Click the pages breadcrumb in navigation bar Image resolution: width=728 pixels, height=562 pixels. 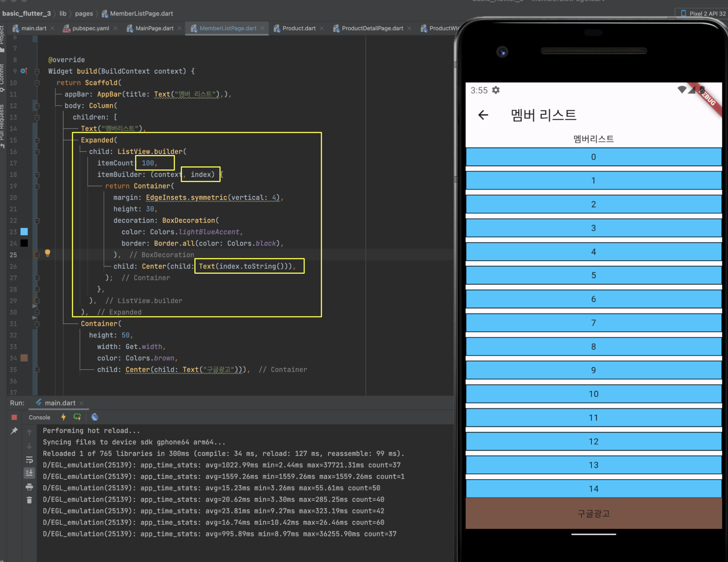click(x=84, y=14)
